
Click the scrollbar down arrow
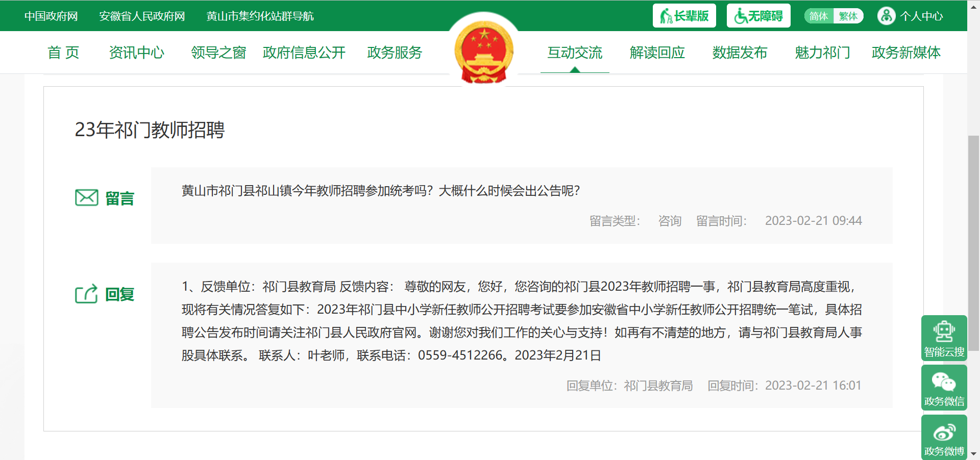point(973,453)
